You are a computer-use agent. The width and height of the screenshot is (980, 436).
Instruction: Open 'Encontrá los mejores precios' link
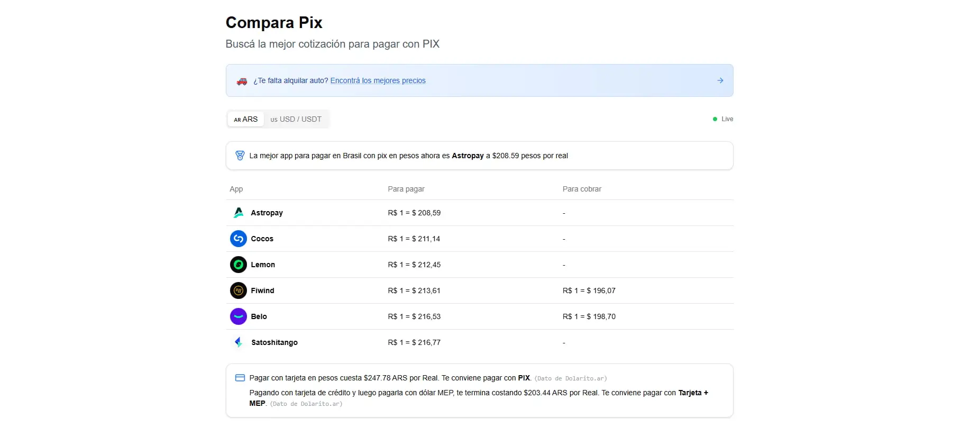pyautogui.click(x=378, y=80)
